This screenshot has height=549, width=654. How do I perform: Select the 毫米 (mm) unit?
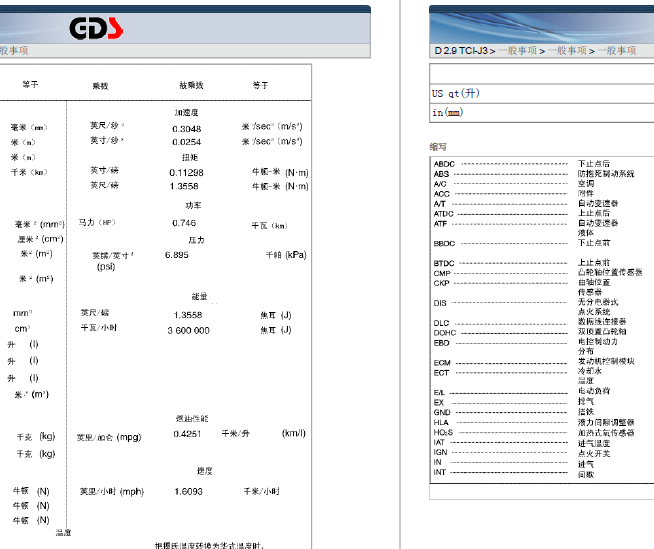[29, 128]
